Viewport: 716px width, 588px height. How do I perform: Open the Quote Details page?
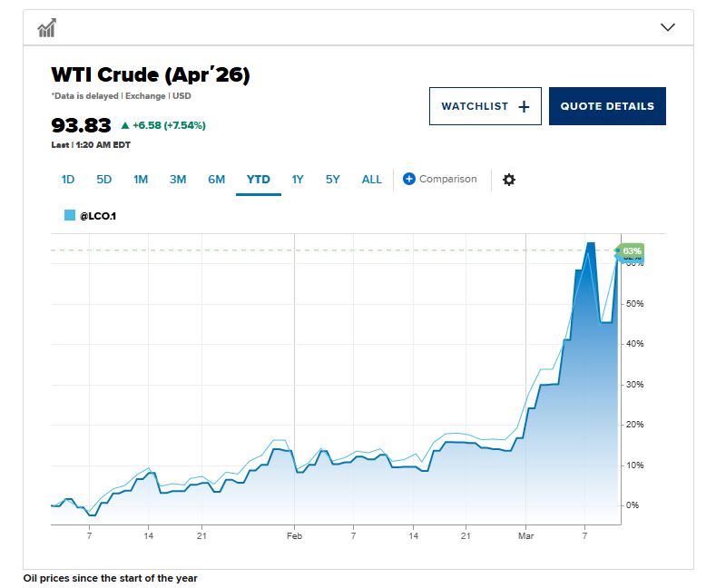607,106
